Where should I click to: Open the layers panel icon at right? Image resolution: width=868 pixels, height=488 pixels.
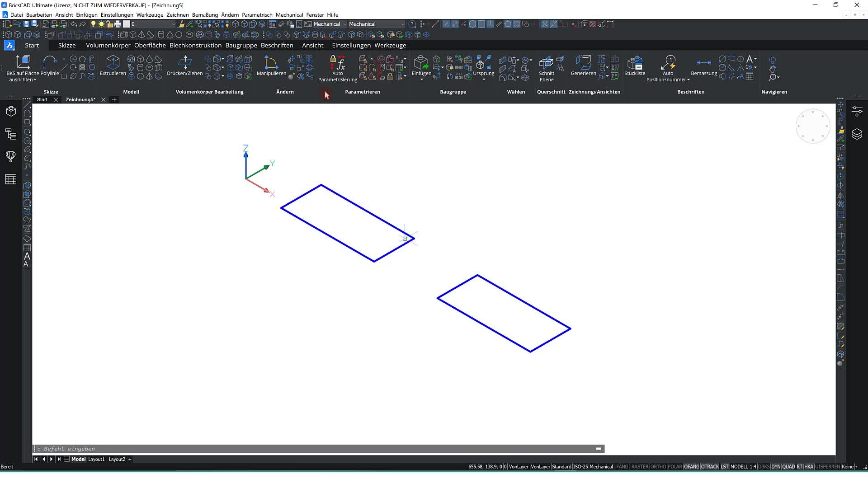coord(857,134)
